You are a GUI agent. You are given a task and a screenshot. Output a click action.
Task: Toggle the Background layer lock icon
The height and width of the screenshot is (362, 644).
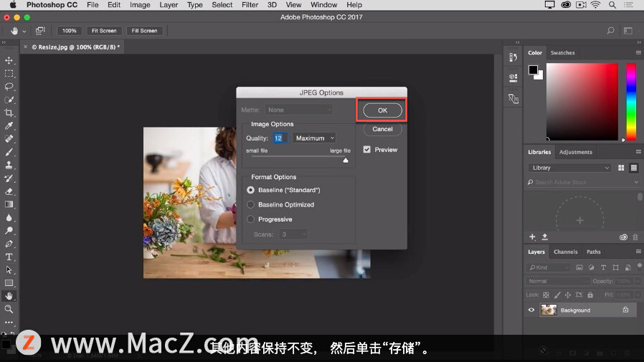625,310
